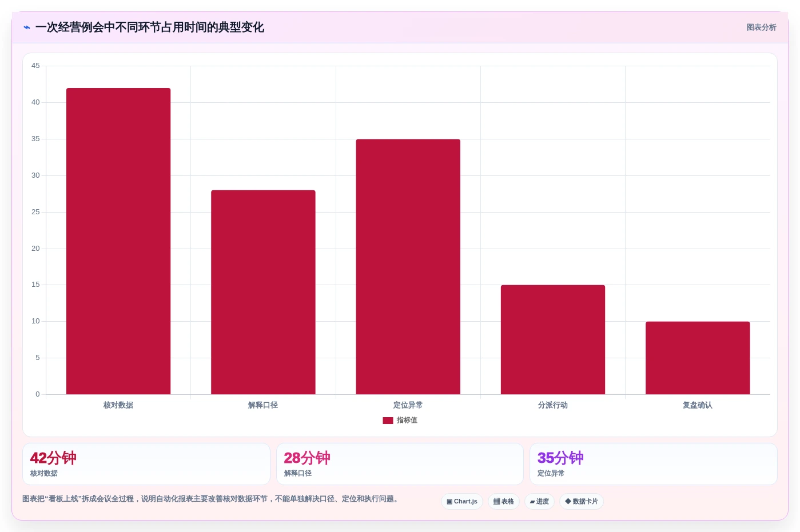Image resolution: width=800 pixels, height=532 pixels.
Task: Click the 进度 tag chip
Action: [x=539, y=502]
